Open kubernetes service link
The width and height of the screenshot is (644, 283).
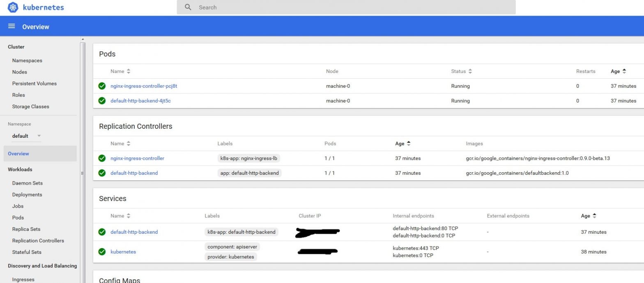click(x=123, y=252)
